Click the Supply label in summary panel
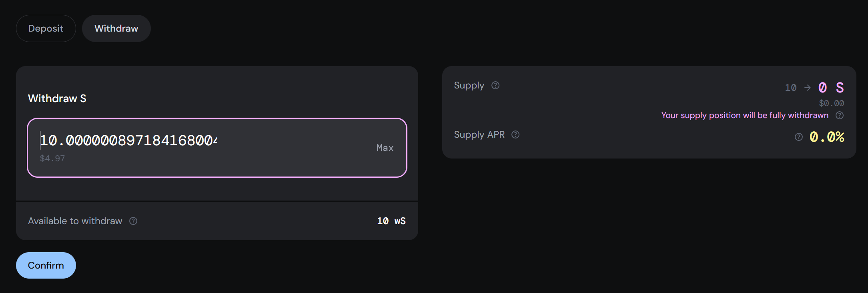The image size is (868, 293). 469,85
